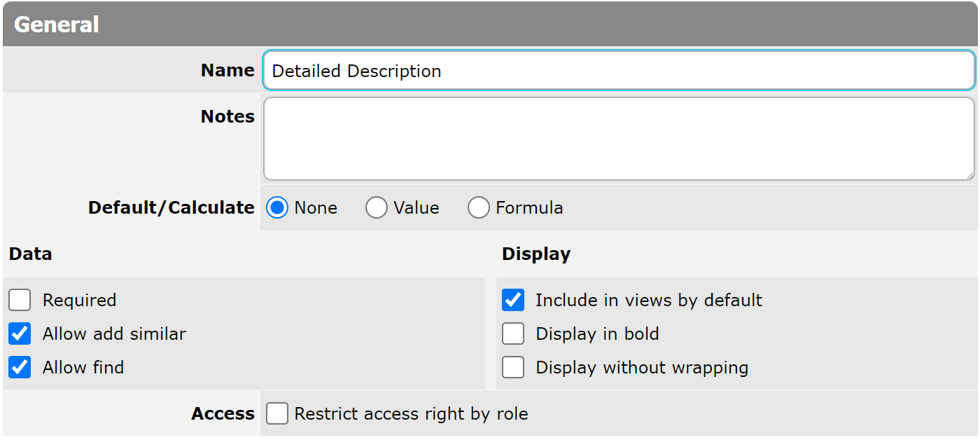Click the Data section heading
The height and width of the screenshot is (440, 980).
coord(31,254)
